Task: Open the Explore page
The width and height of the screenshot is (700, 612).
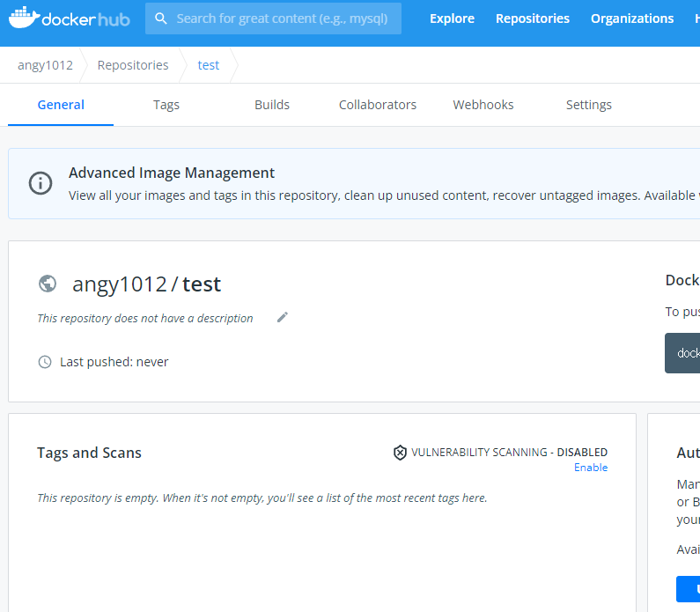Action: (452, 18)
